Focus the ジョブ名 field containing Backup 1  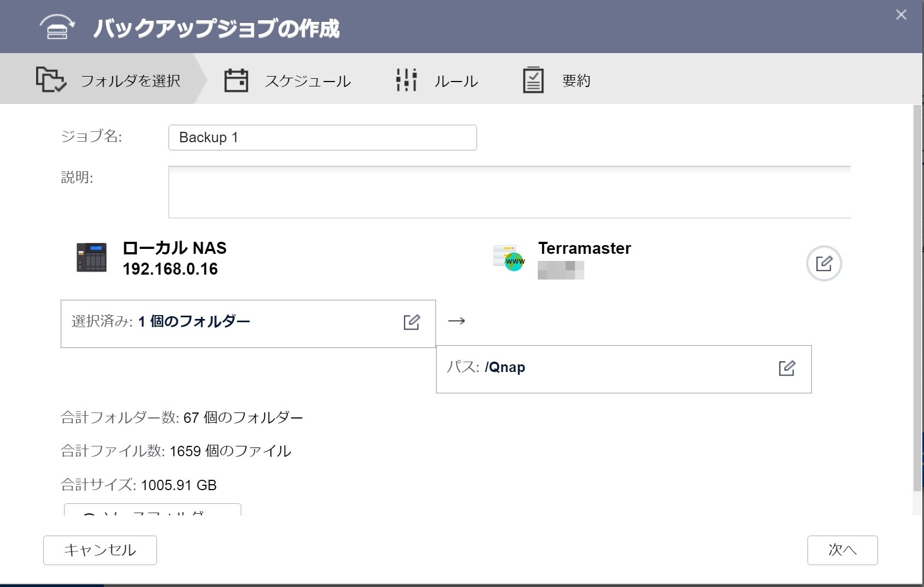pos(322,137)
